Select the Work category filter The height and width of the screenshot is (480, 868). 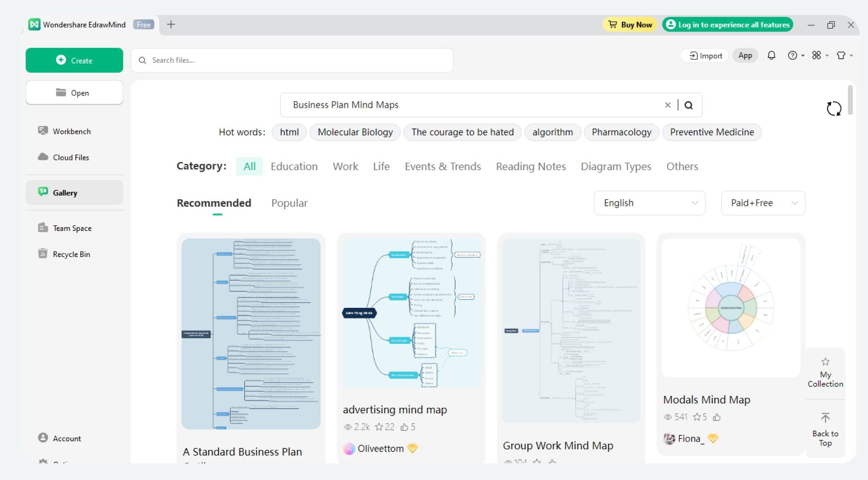point(346,166)
